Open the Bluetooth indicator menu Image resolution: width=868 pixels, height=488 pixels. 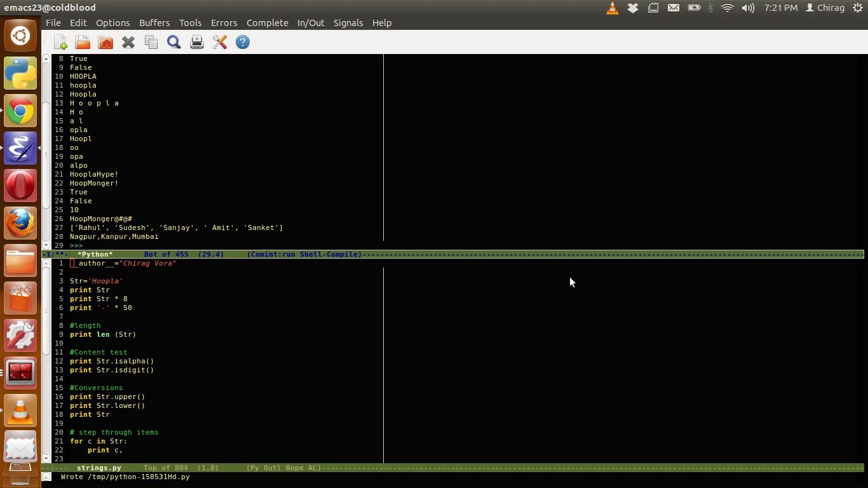tap(710, 8)
